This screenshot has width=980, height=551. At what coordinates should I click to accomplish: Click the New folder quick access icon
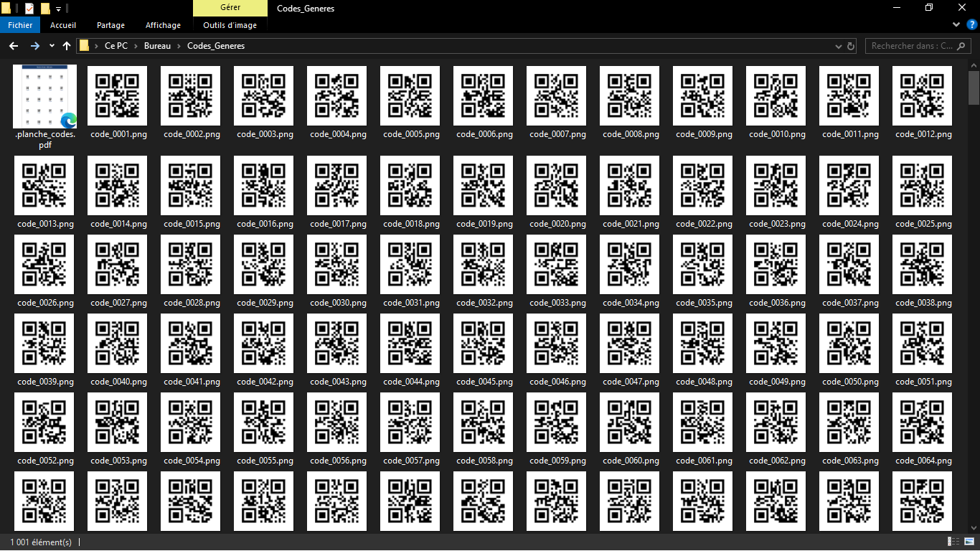pyautogui.click(x=45, y=9)
